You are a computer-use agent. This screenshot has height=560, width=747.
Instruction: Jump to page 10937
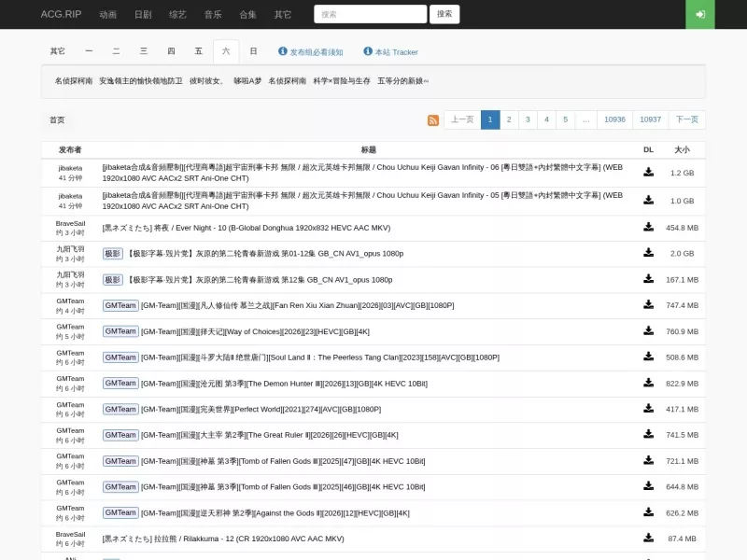650,119
